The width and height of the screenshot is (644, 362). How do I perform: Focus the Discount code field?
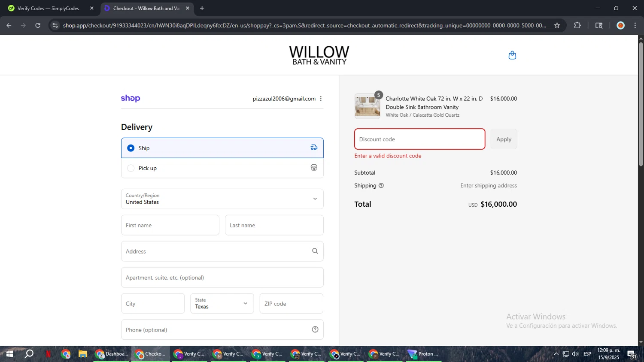pyautogui.click(x=420, y=139)
